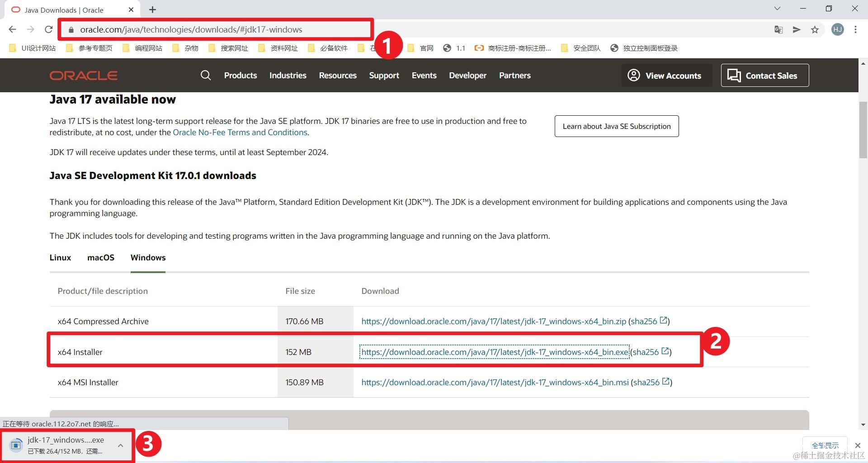Open the sha256 link for the exe installer

pos(651,352)
